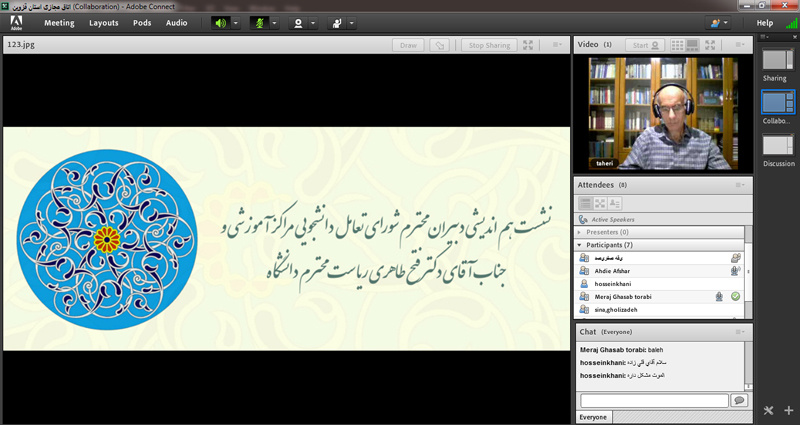Mute the speaker audio icon
The height and width of the screenshot is (425, 800).
click(x=220, y=22)
